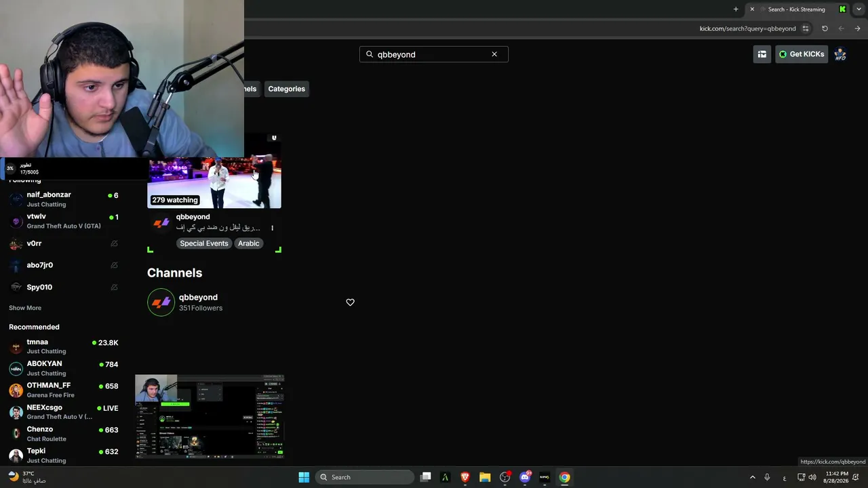Show hidden system tray icons

coord(752,477)
